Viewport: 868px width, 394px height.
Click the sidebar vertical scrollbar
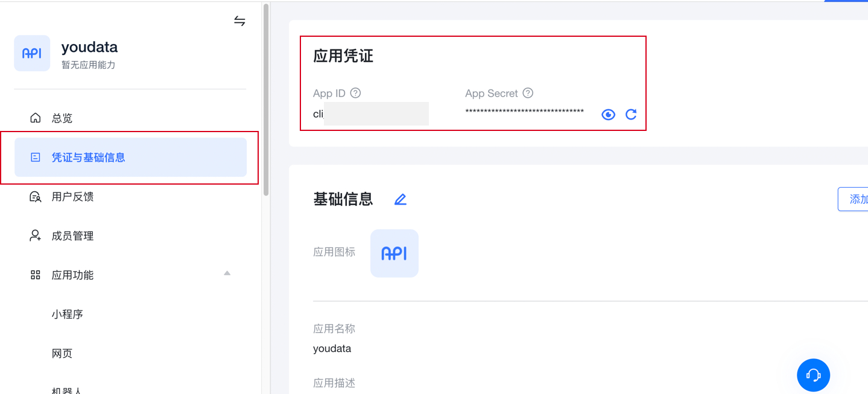pos(266,100)
